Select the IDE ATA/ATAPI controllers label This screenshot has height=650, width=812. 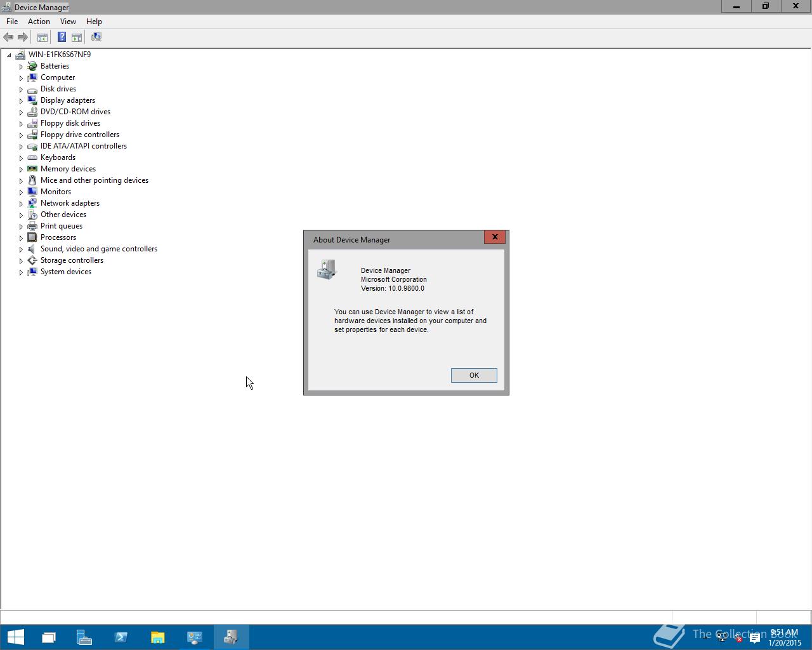click(84, 146)
